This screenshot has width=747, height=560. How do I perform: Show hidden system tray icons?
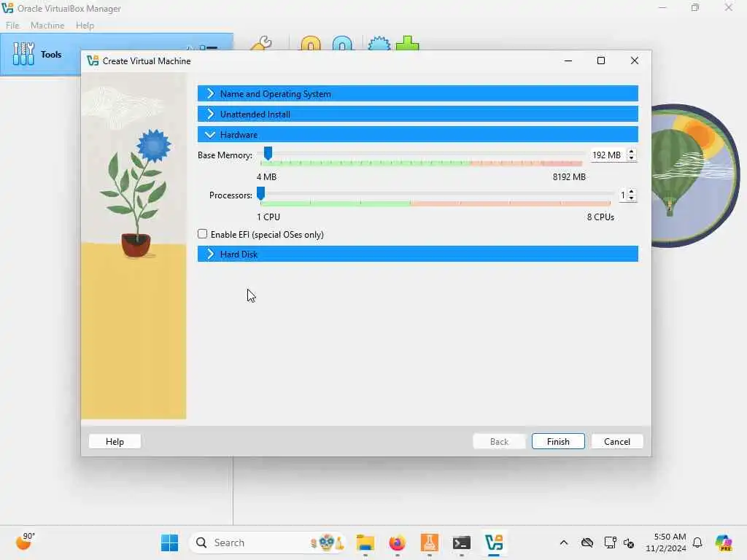pyautogui.click(x=564, y=542)
